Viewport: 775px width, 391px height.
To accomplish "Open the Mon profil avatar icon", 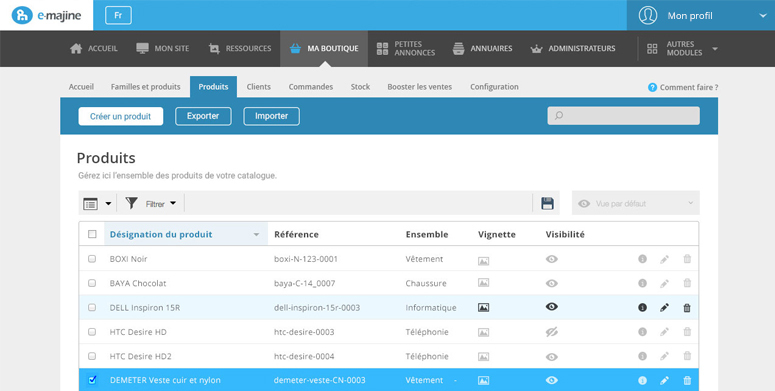I will pyautogui.click(x=647, y=15).
